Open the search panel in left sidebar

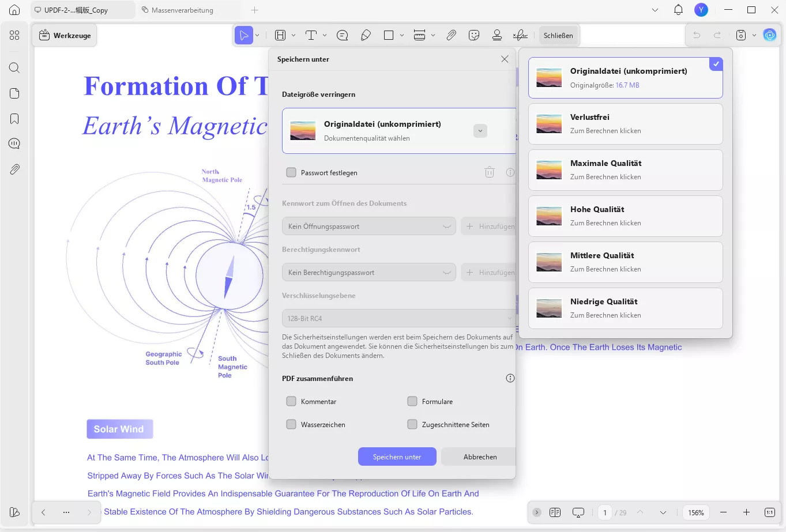14,68
